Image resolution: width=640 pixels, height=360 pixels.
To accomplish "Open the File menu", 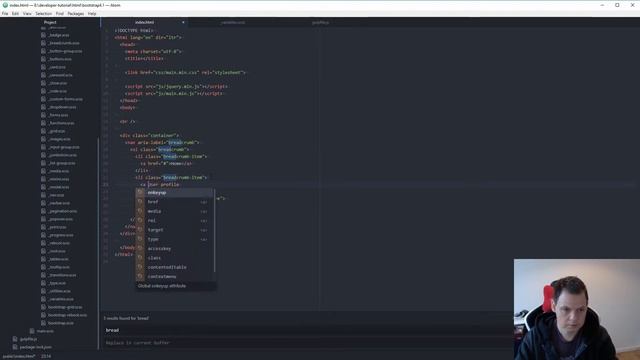I will [5, 13].
